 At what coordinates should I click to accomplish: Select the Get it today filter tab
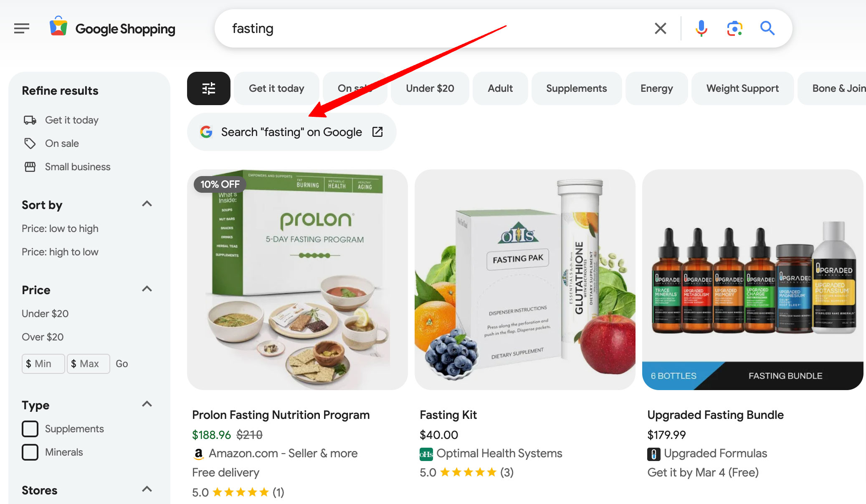click(277, 88)
